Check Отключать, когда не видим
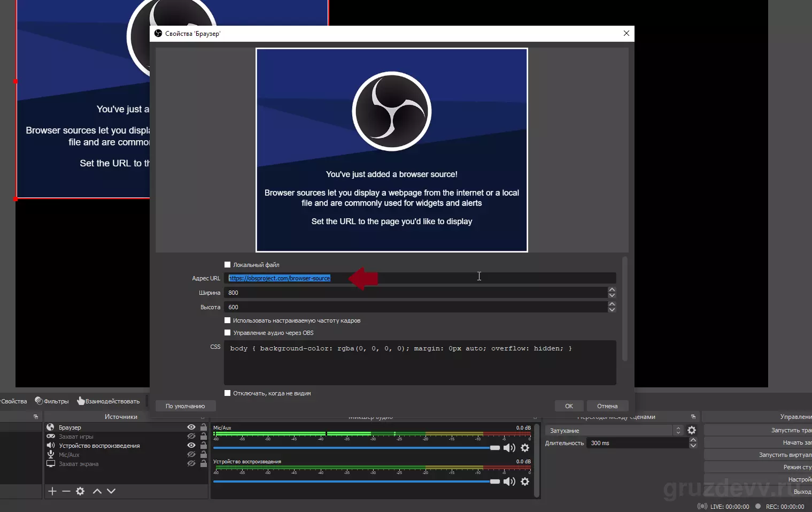812x512 pixels. pyautogui.click(x=227, y=393)
